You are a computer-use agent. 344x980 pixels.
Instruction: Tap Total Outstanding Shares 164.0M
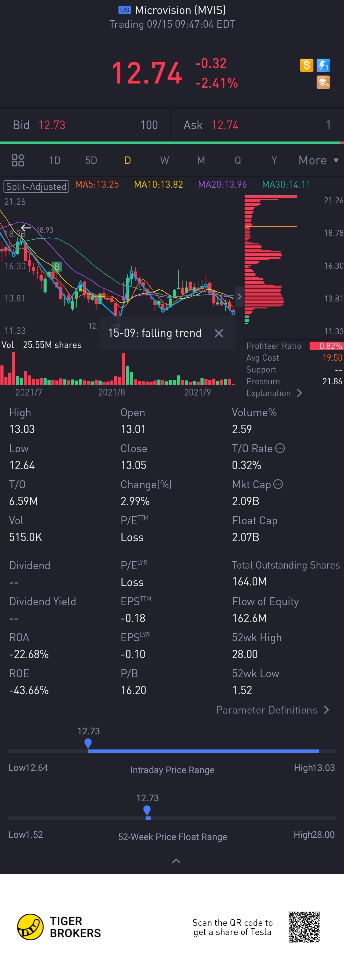click(x=286, y=573)
